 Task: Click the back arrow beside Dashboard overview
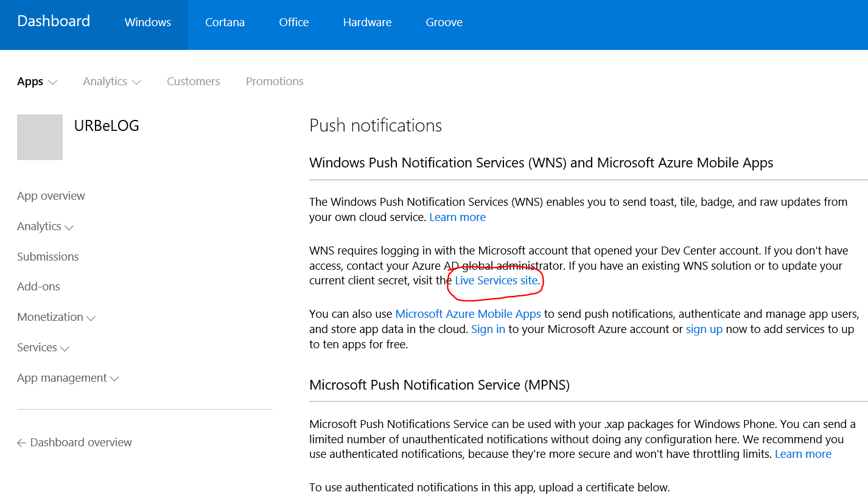(21, 443)
